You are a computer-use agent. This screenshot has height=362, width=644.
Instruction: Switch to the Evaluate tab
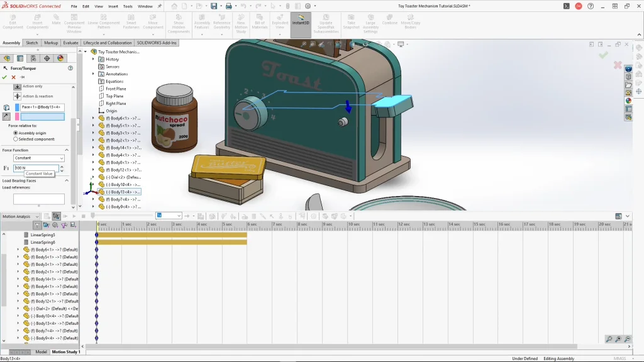[x=70, y=43]
